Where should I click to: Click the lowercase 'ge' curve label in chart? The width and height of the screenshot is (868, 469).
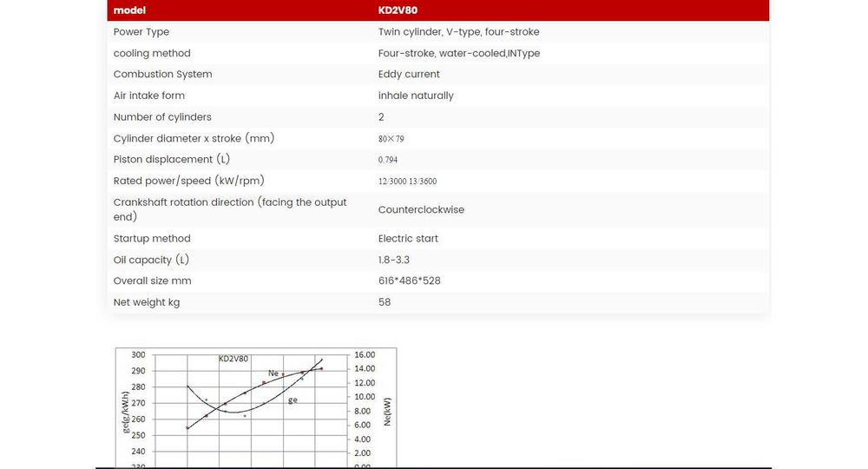pyautogui.click(x=293, y=400)
